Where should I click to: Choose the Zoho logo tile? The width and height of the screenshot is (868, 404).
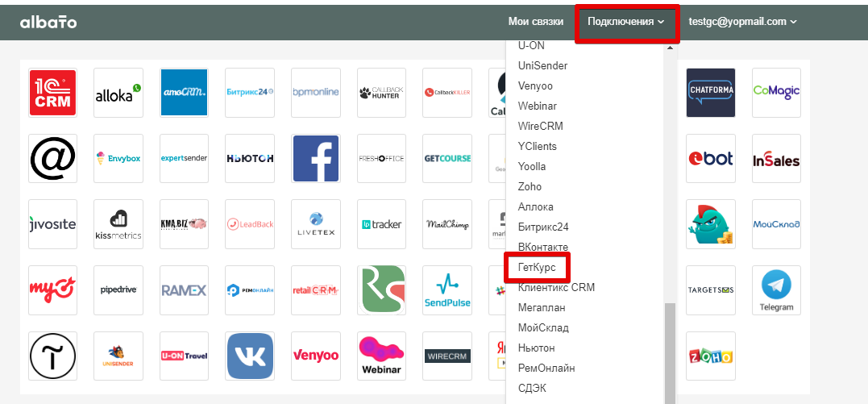coord(711,356)
